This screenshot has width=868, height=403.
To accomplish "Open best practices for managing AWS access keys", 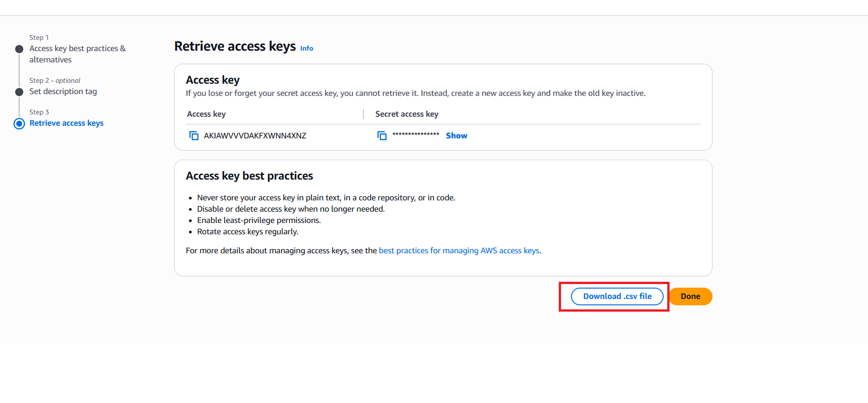I will point(459,251).
